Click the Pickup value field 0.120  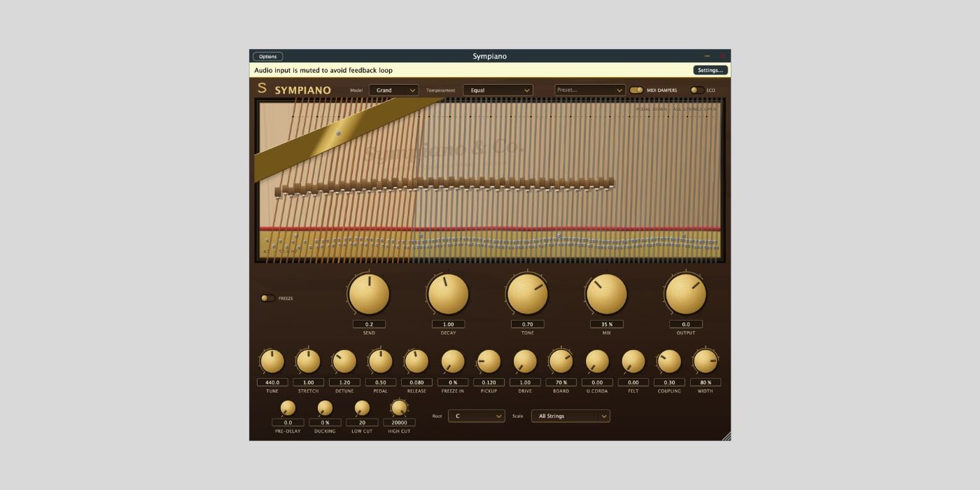tap(489, 382)
